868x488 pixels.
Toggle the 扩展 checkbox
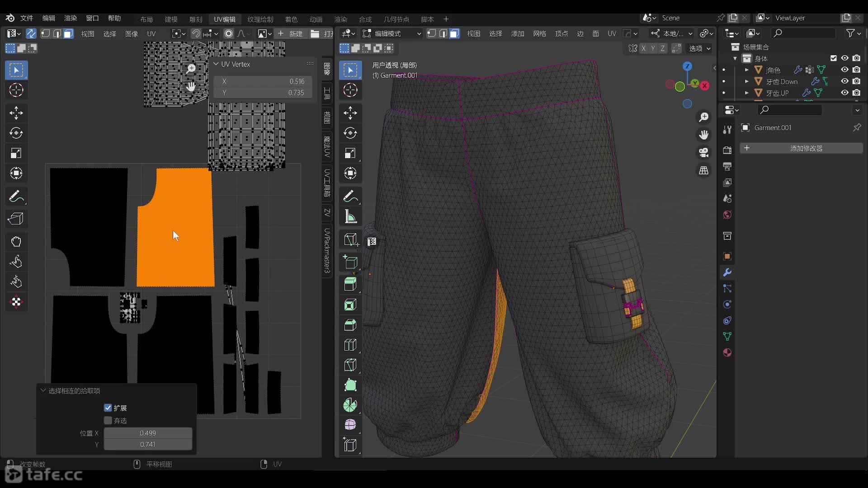[108, 408]
